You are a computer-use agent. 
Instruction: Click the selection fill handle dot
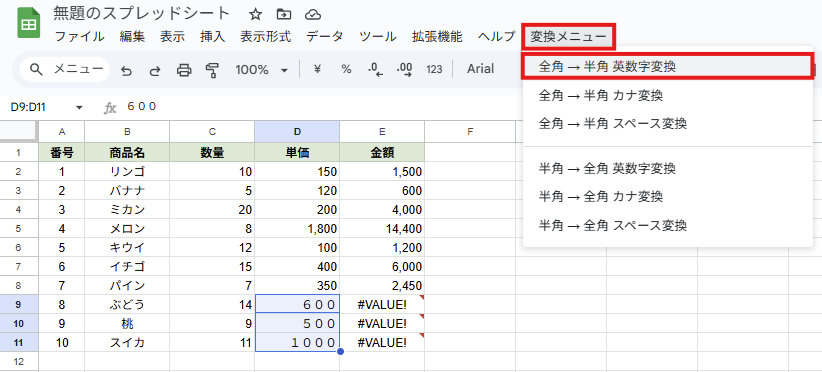click(x=340, y=352)
